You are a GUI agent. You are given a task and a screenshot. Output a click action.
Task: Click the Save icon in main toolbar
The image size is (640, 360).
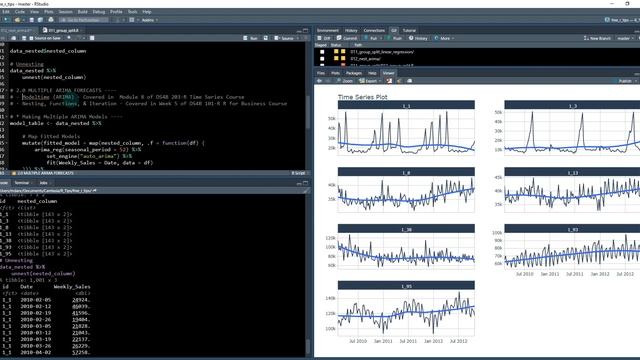click(x=31, y=20)
